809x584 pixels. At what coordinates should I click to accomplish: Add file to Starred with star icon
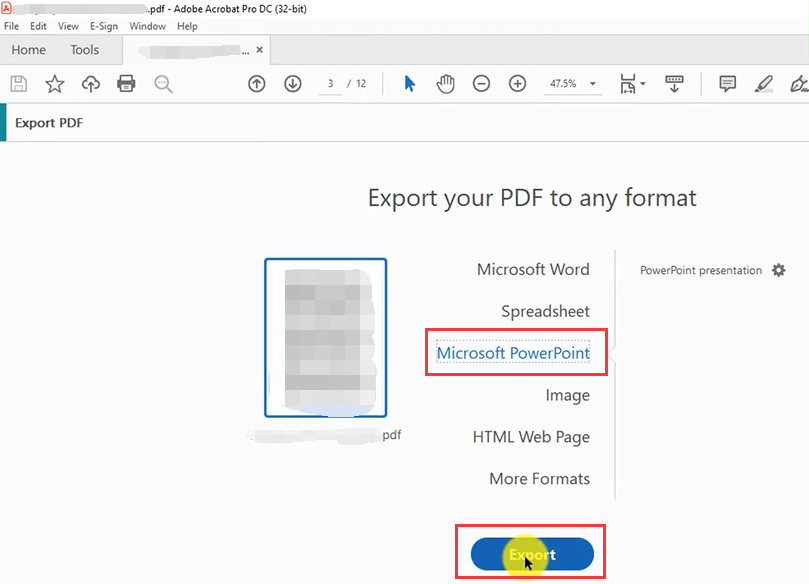(x=55, y=84)
